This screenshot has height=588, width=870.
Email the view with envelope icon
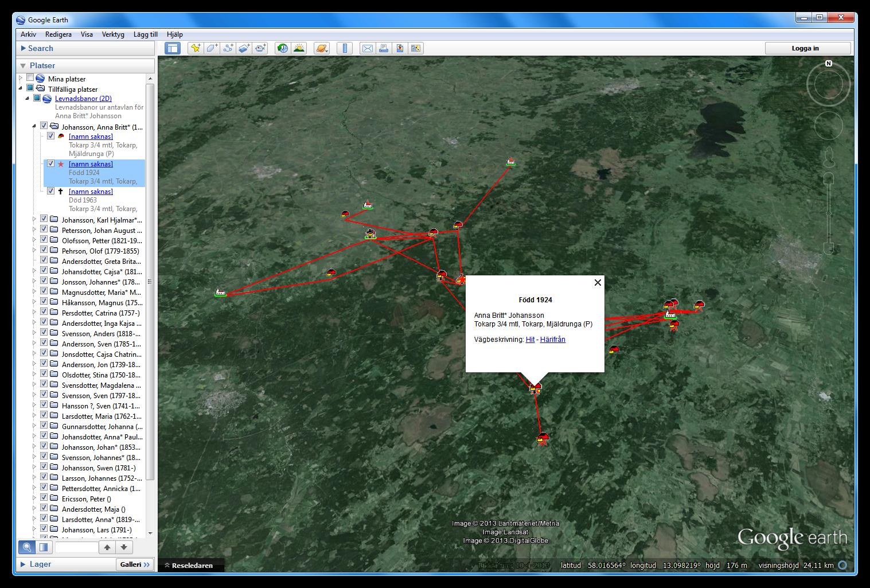[367, 48]
